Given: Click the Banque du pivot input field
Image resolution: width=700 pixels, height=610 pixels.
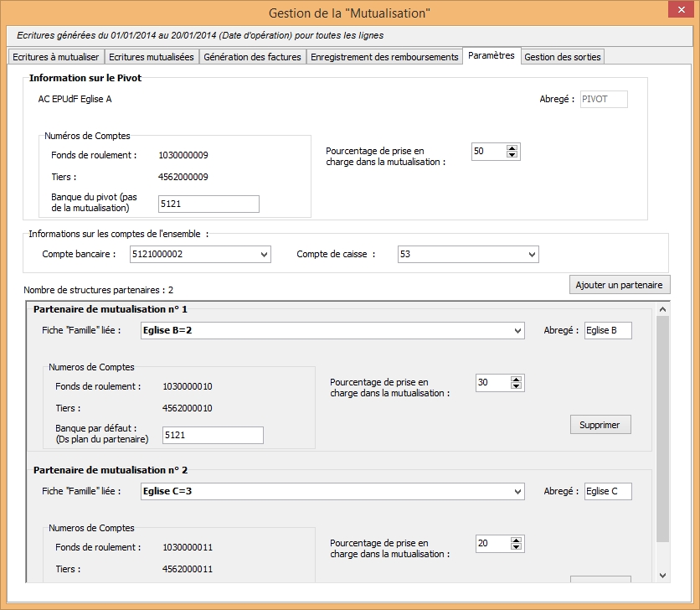Looking at the screenshot, I should pyautogui.click(x=208, y=204).
